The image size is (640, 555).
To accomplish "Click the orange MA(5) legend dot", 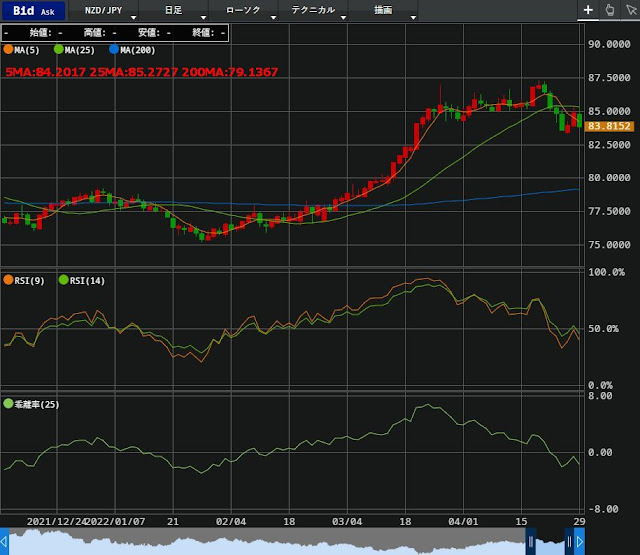I will (8, 50).
